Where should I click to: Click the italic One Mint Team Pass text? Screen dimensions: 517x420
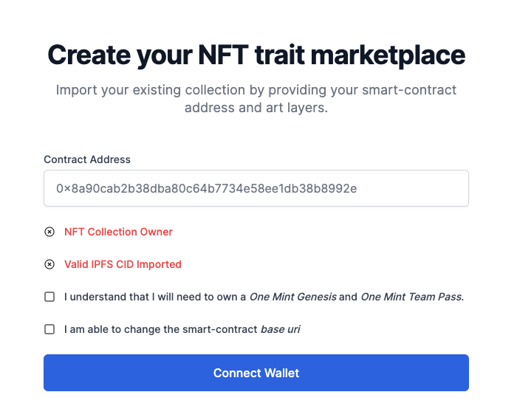412,297
